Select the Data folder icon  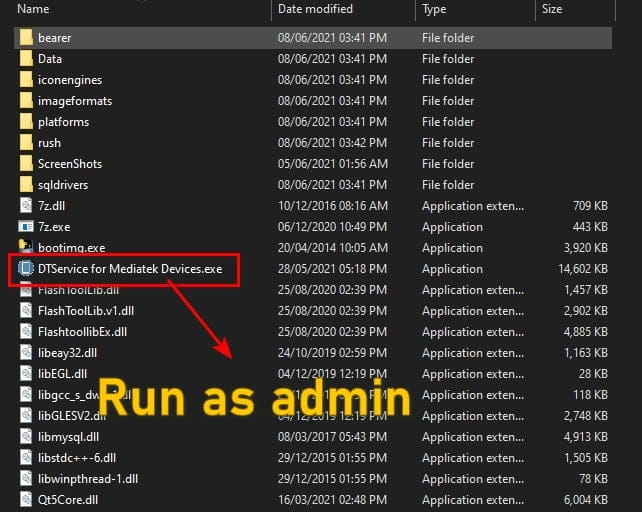[25, 59]
